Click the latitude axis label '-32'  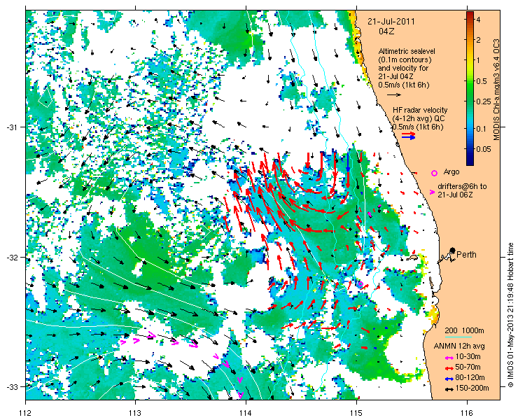click(x=12, y=257)
